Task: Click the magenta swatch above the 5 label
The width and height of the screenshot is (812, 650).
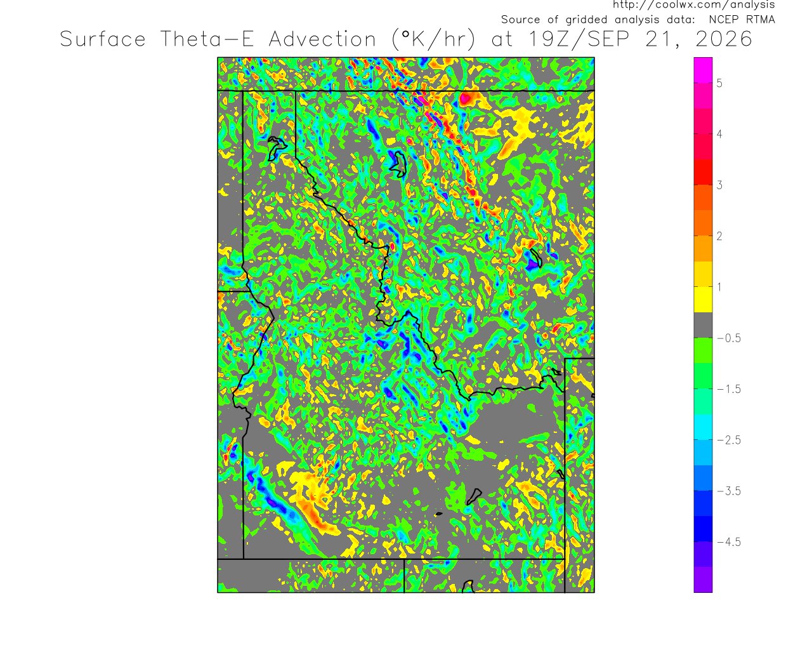Action: click(x=703, y=70)
